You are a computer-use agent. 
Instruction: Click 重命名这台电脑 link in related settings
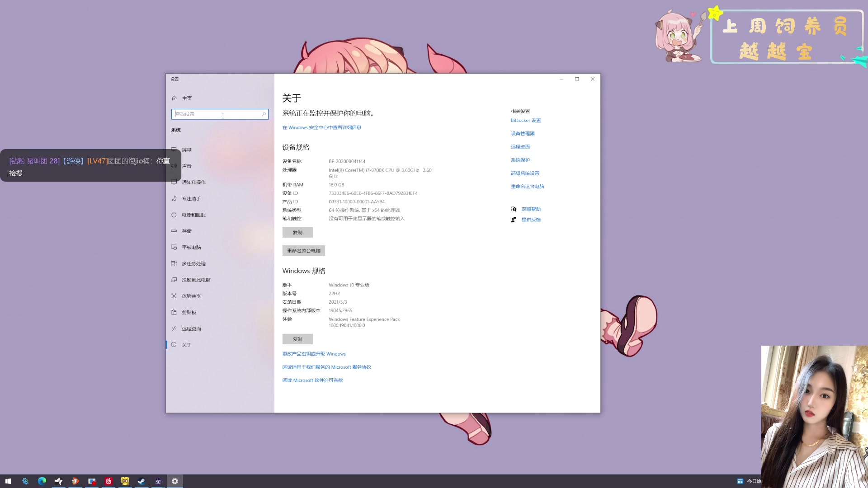528,186
